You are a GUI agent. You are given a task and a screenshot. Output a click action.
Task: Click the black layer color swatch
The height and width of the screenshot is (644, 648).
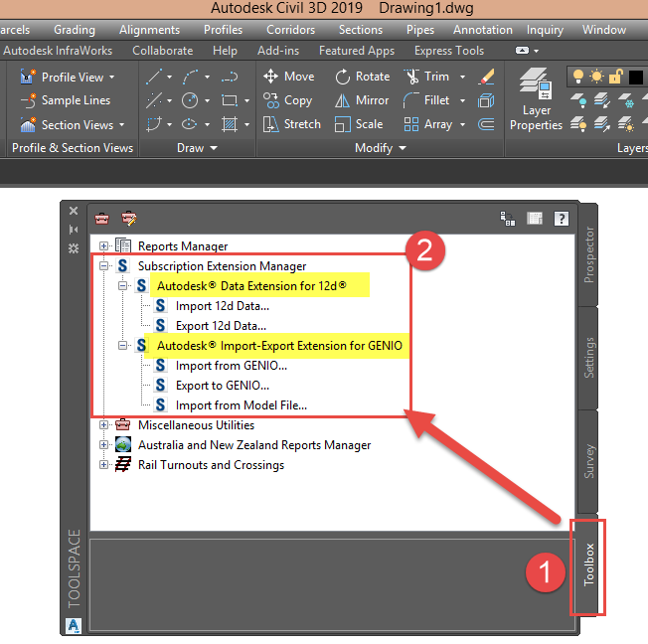click(x=636, y=77)
